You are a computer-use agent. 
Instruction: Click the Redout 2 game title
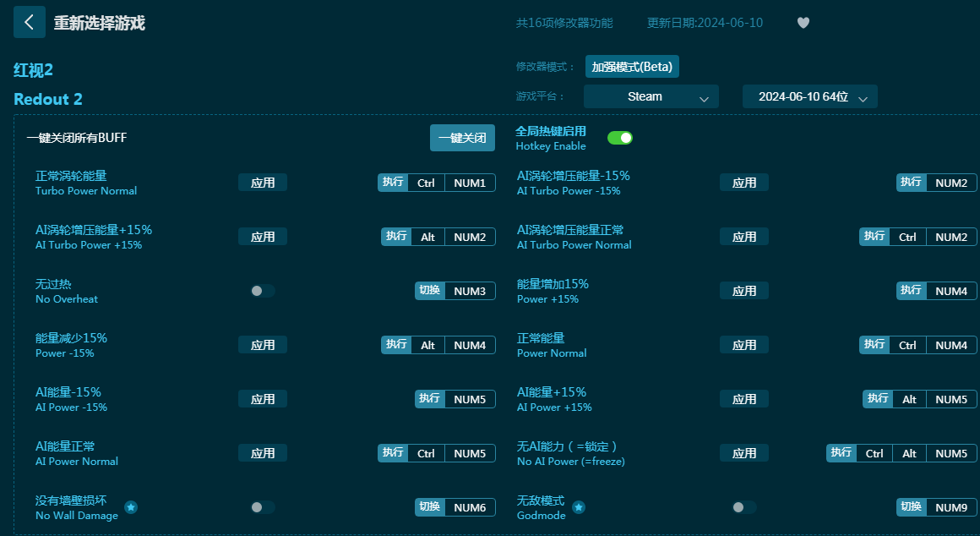coord(48,100)
